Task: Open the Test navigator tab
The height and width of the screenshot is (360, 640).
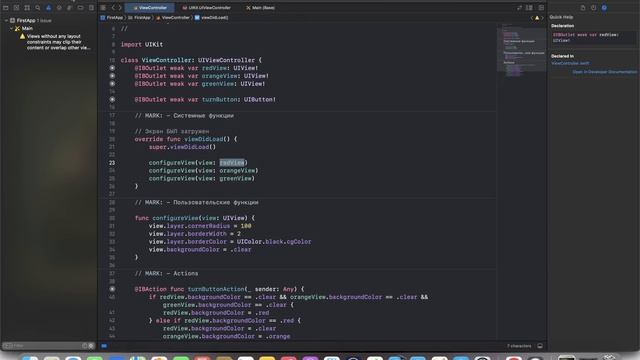Action: [59, 8]
